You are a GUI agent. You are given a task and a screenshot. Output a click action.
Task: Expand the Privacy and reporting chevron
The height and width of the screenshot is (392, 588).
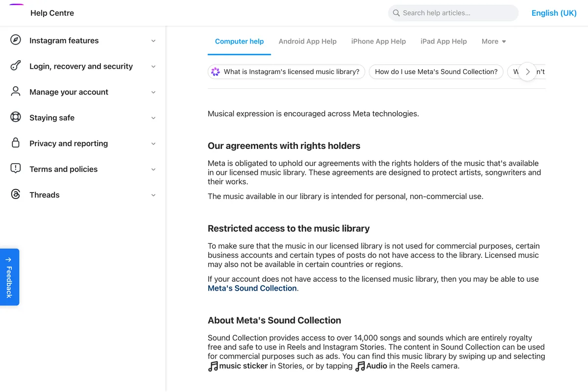pyautogui.click(x=153, y=144)
